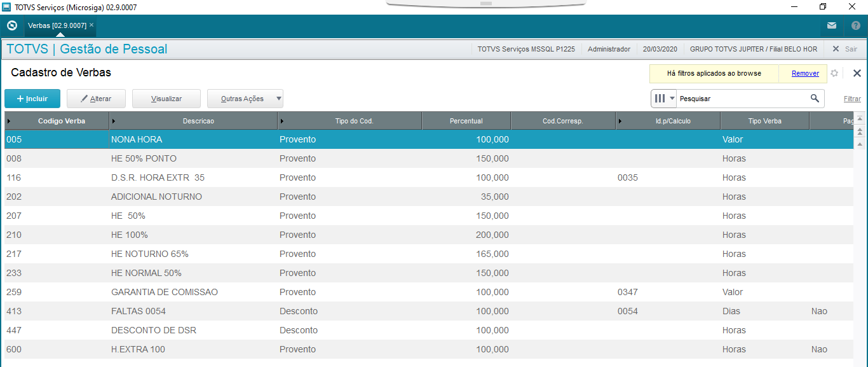Click the Remover filters link
Viewport: 868px width, 367px height.
[805, 73]
